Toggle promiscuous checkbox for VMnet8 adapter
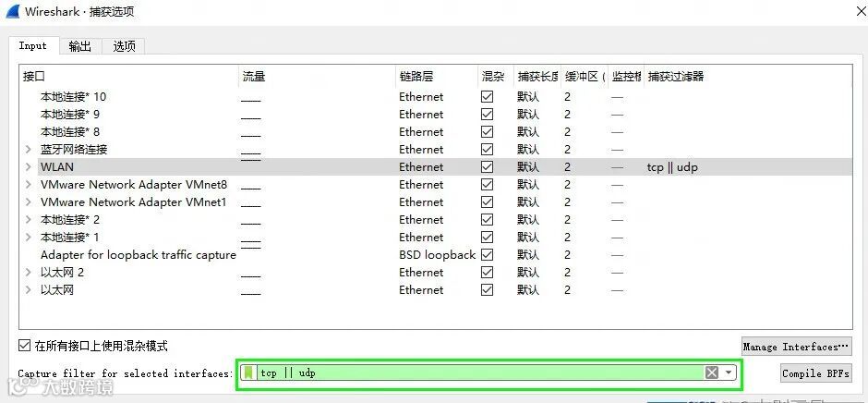Screen dimensions: 868x403 488,185
